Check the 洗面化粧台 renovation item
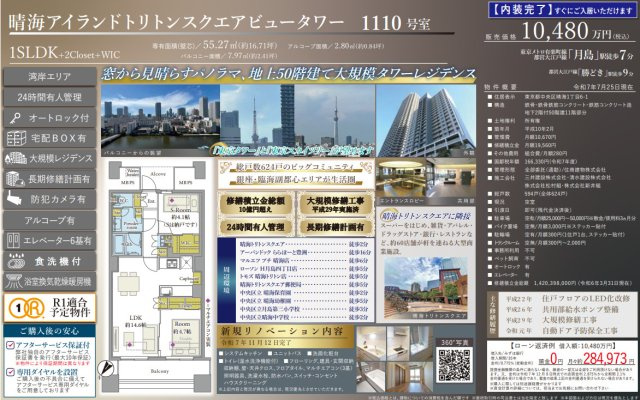Screen dimensions: 640x400 pos(309,353)
